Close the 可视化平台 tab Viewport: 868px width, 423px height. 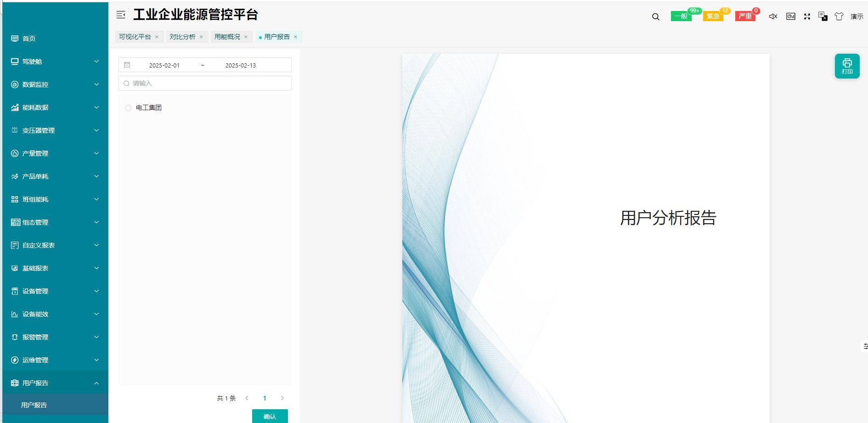(157, 37)
